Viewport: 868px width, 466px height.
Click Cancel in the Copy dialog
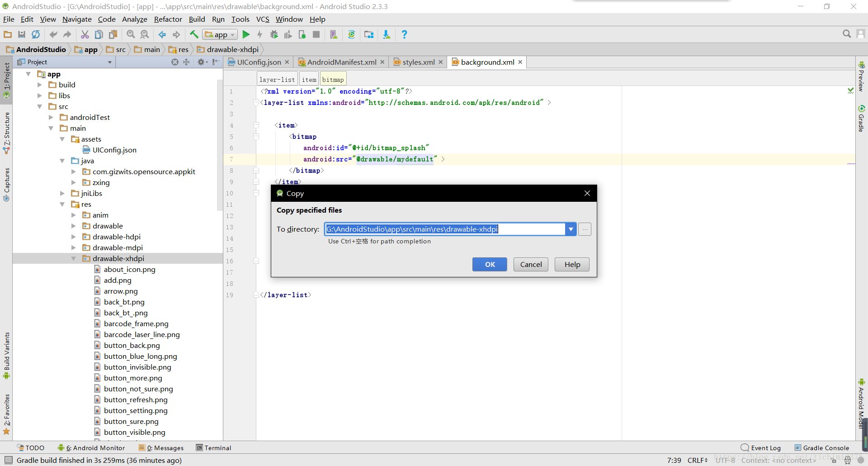(531, 264)
